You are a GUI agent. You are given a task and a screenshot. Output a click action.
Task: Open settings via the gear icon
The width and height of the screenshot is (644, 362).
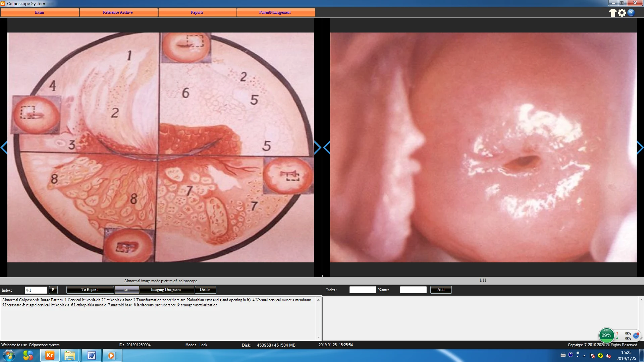coord(622,13)
